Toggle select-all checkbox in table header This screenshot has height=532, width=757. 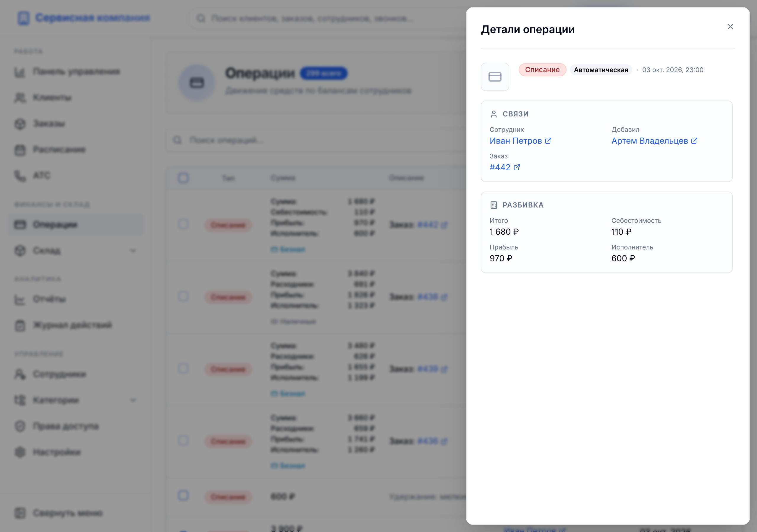(x=183, y=178)
